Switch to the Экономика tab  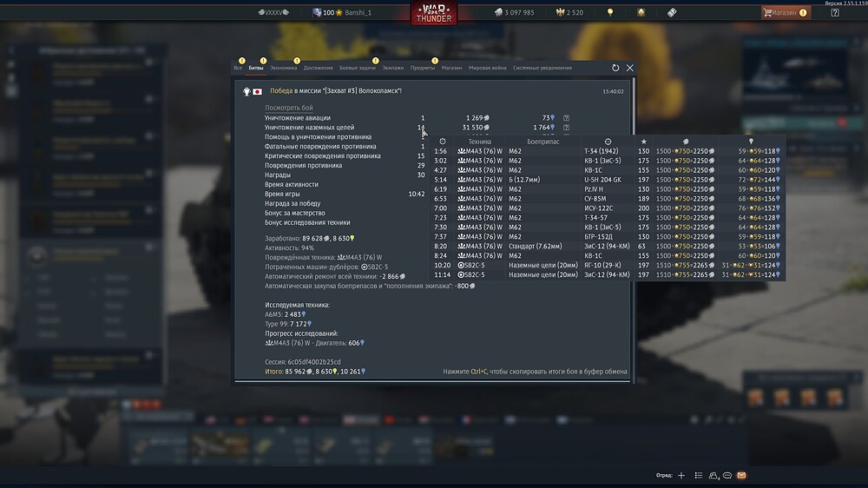[284, 68]
